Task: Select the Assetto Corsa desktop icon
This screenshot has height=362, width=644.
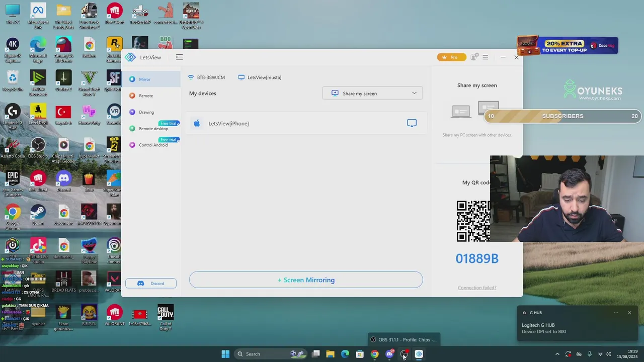Action: [13, 148]
